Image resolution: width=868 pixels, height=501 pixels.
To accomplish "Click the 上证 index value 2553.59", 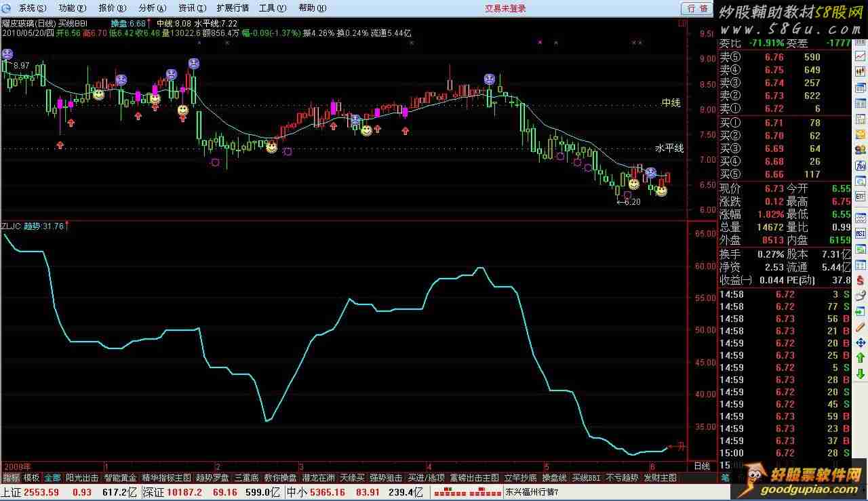I will tap(41, 492).
